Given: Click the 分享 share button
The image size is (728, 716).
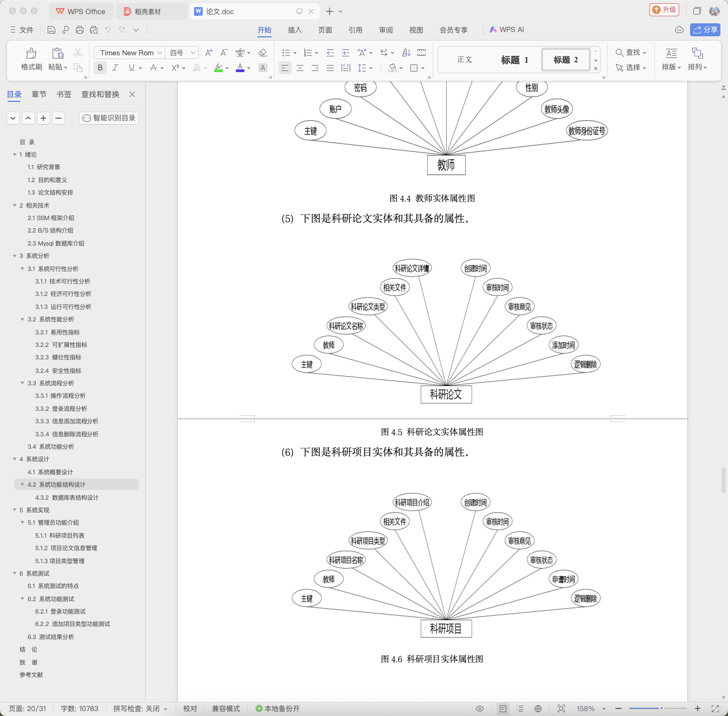Looking at the screenshot, I should [x=705, y=30].
